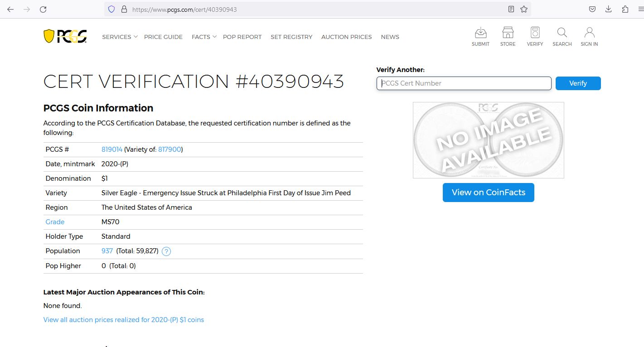The image size is (644, 347).
Task: Select The United States of America text
Action: tap(147, 207)
